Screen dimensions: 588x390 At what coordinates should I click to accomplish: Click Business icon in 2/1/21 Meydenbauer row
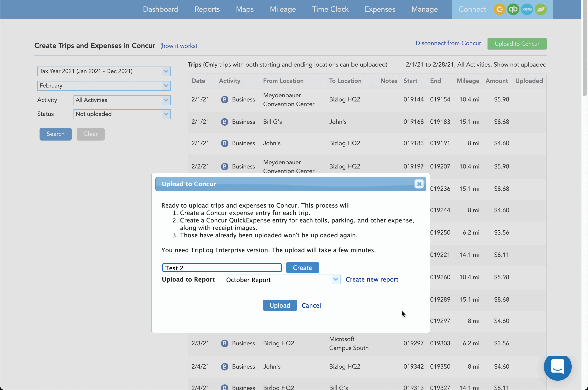pyautogui.click(x=224, y=100)
